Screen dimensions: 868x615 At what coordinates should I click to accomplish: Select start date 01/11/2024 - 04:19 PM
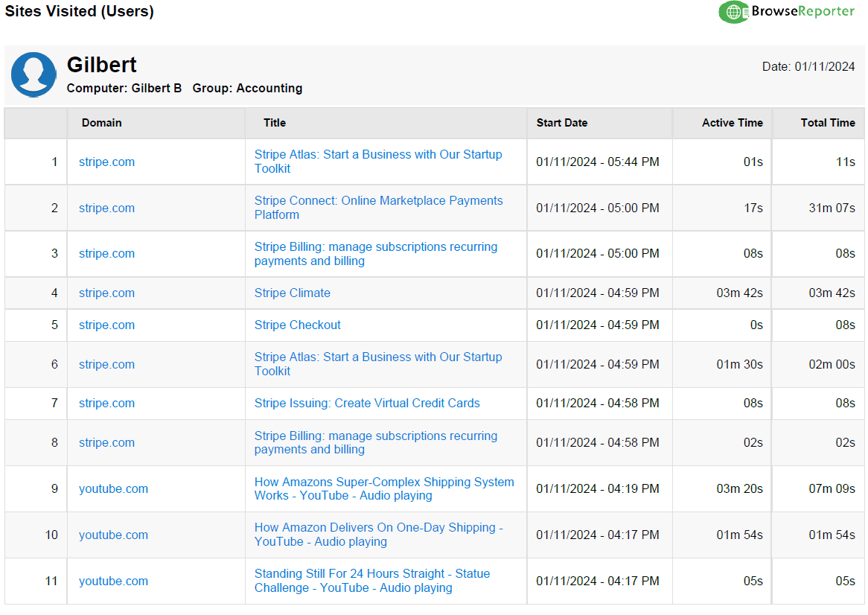(598, 488)
